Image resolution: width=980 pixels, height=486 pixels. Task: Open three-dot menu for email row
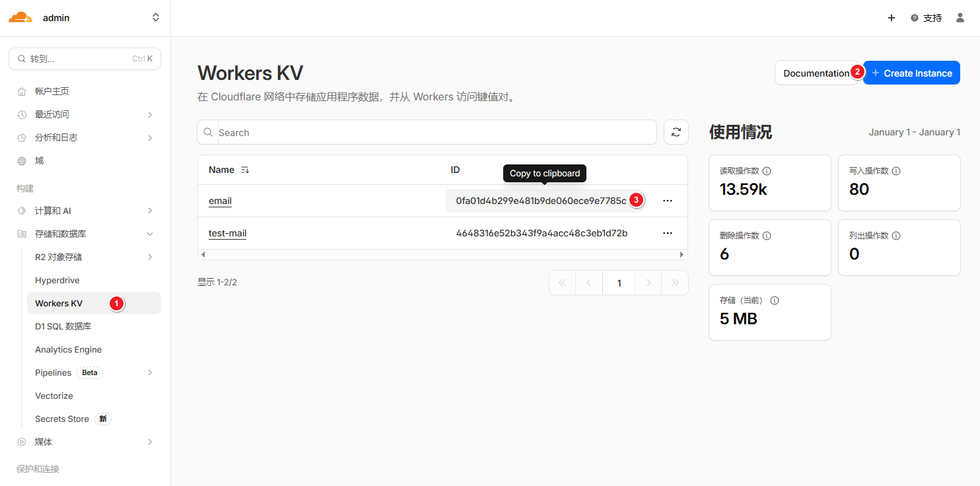667,200
